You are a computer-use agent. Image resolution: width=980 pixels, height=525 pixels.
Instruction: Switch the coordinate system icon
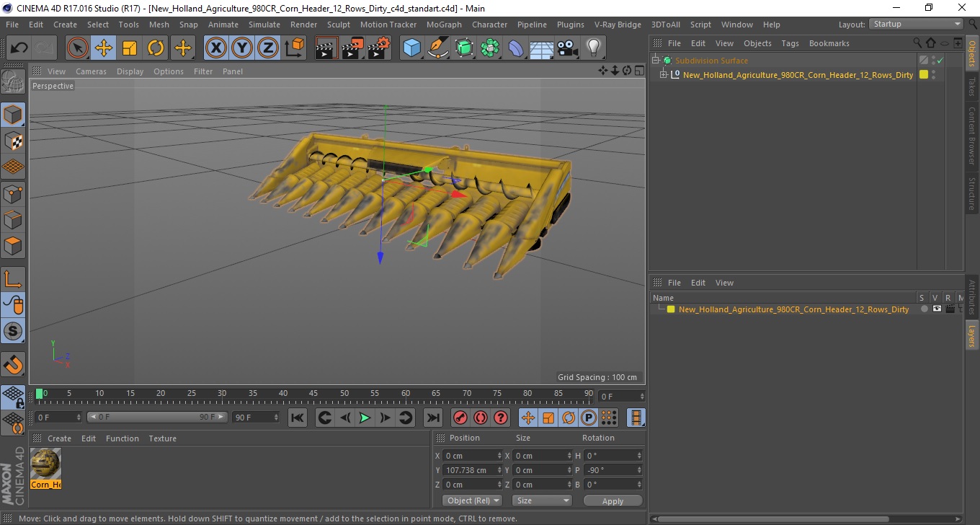pos(294,48)
